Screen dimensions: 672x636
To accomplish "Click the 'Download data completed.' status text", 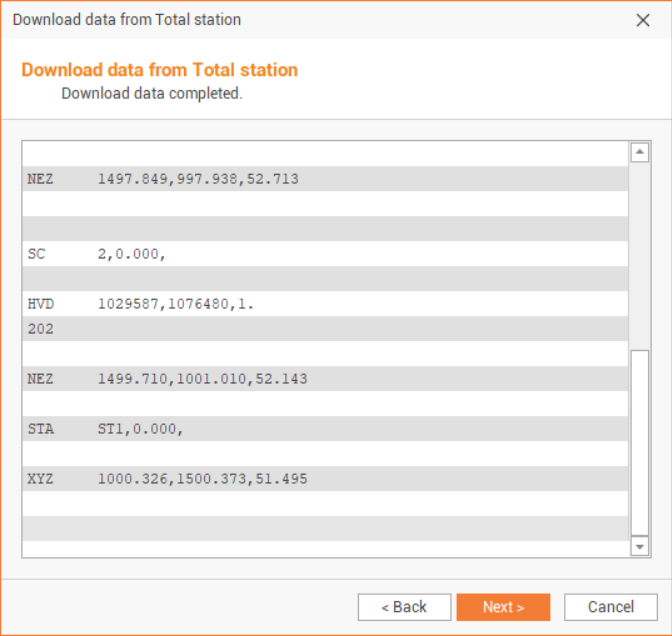I will click(x=152, y=94).
